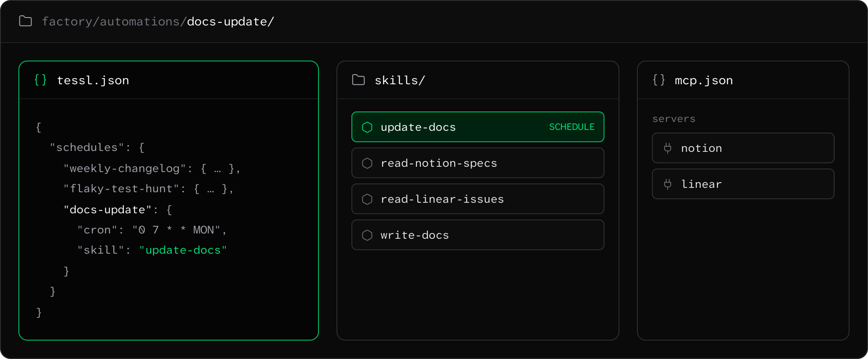Click the plug icon beside notion
Screen dimensions: 868x359
click(x=668, y=148)
